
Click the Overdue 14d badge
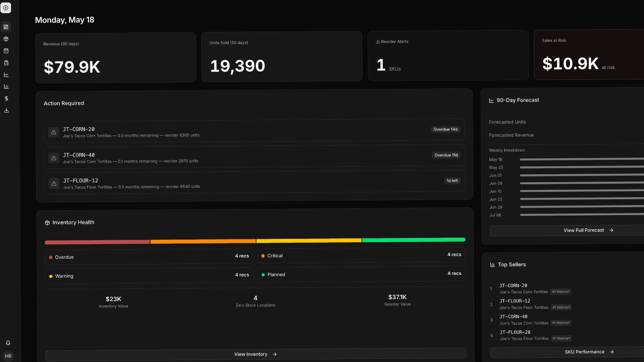[446, 130]
